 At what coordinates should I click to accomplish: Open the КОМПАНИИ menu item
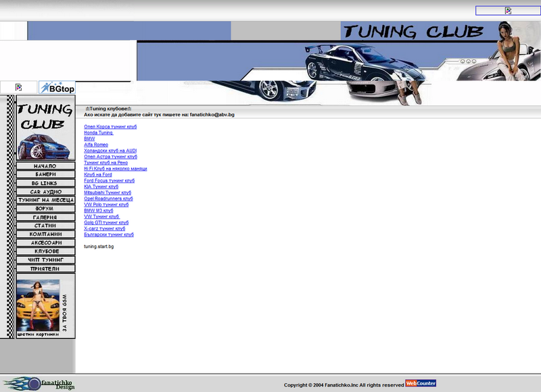coord(45,234)
